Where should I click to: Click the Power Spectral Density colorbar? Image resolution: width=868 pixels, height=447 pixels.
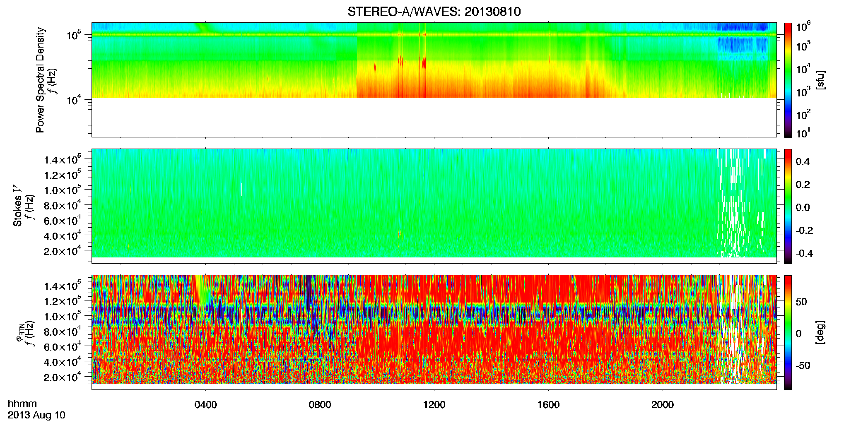788,80
